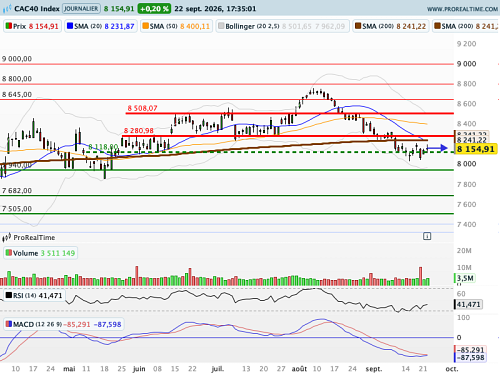Click the grey Bollinger color swatch
500x375 pixels.
[x=221, y=26]
